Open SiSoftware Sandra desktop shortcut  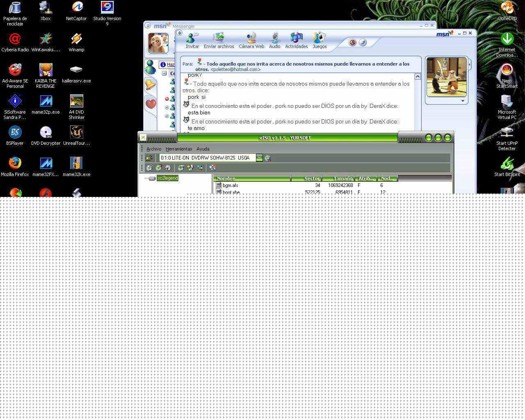point(15,107)
